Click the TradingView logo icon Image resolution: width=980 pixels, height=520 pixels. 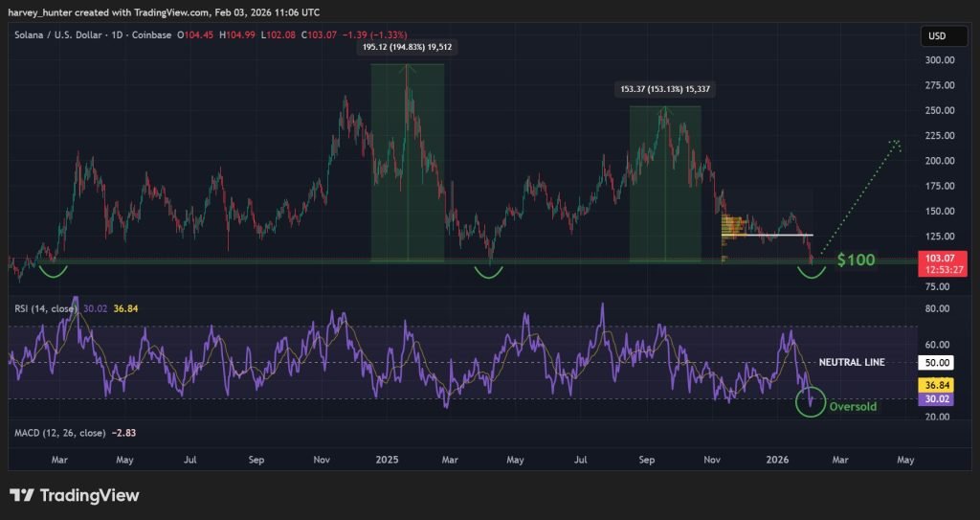22,495
